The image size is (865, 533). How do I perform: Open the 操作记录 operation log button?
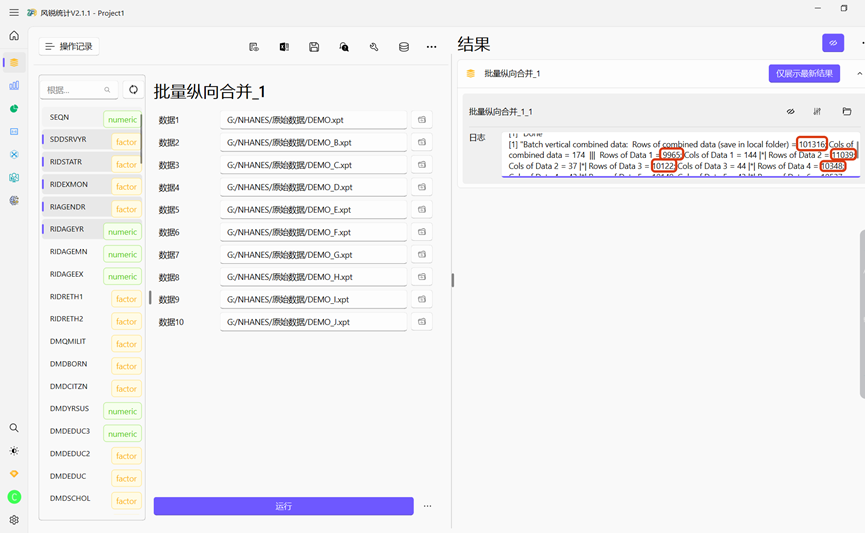click(x=69, y=46)
